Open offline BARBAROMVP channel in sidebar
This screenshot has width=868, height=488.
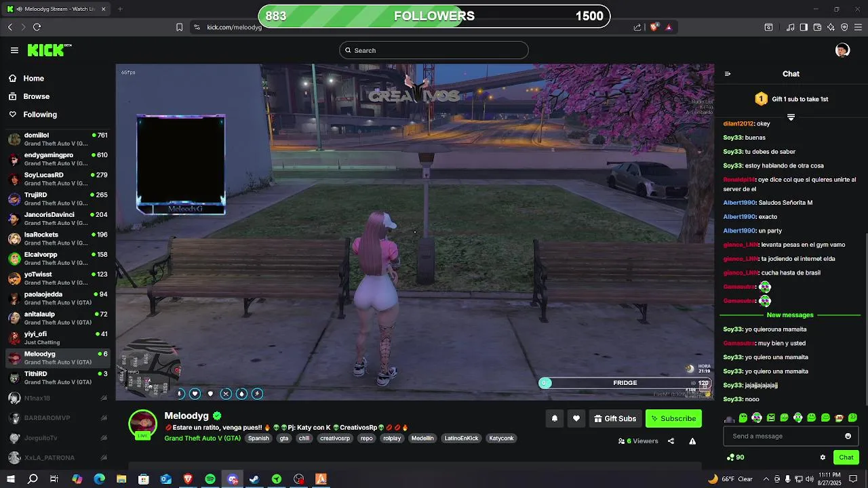click(58, 418)
